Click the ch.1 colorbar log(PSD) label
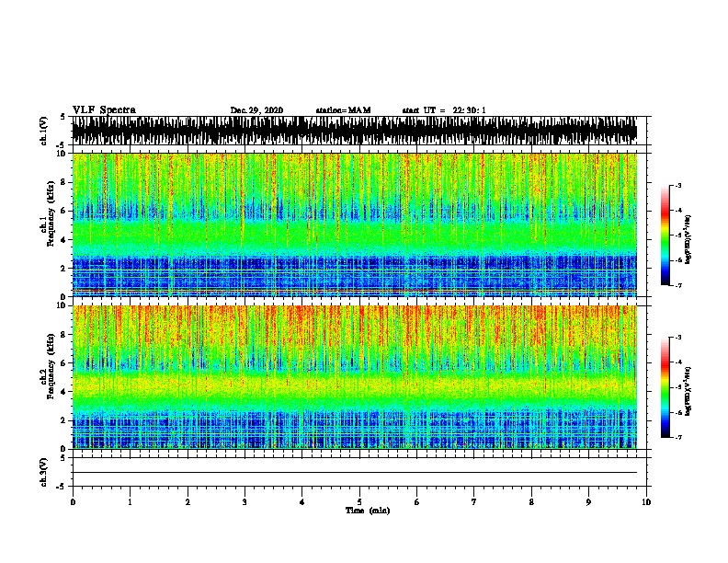Image resolution: width=728 pixels, height=563 pixels. [x=688, y=239]
